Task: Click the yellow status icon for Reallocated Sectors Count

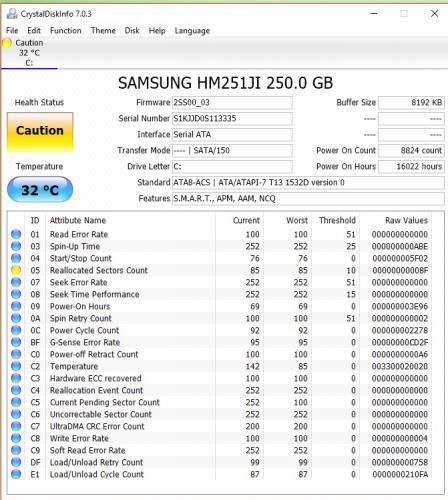Action: coord(16,270)
